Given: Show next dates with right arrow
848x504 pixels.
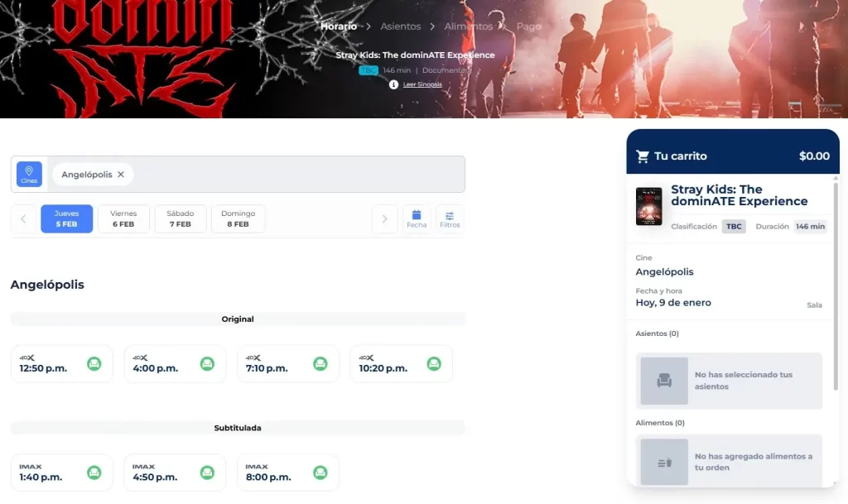Looking at the screenshot, I should click(x=384, y=219).
